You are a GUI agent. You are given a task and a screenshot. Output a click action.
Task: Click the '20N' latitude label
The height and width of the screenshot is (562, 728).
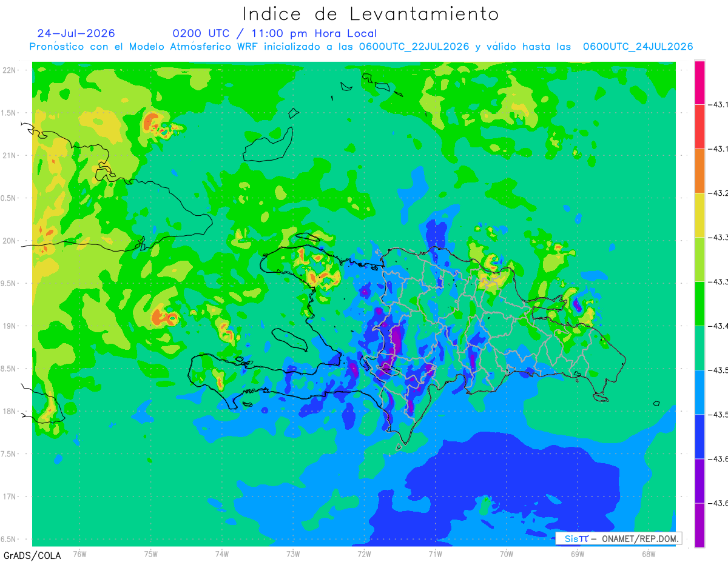(x=10, y=241)
